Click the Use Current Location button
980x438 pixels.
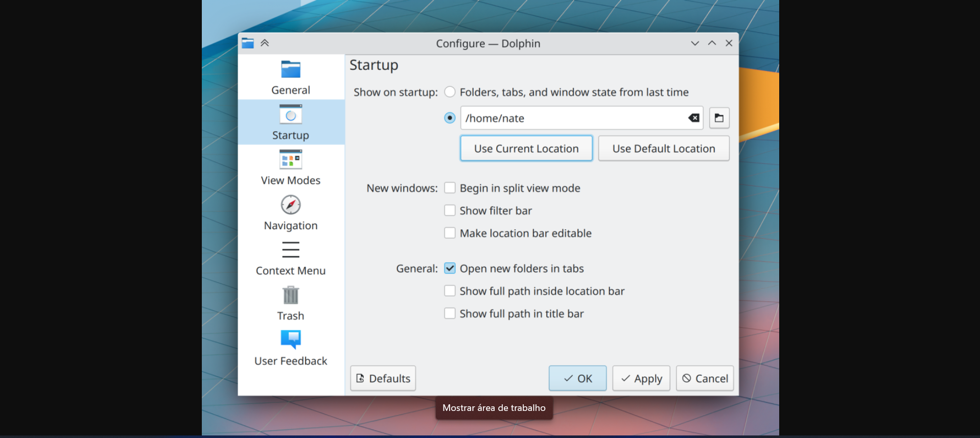coord(526,149)
